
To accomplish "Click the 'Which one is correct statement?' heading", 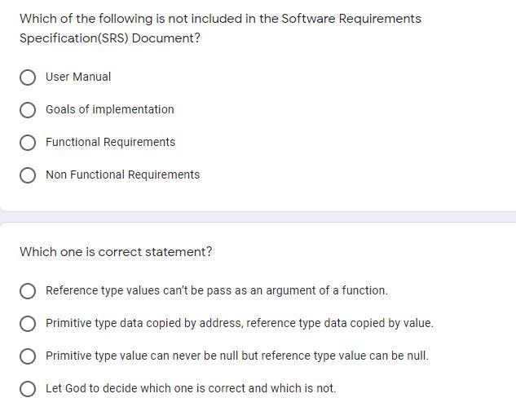I will click(116, 252).
